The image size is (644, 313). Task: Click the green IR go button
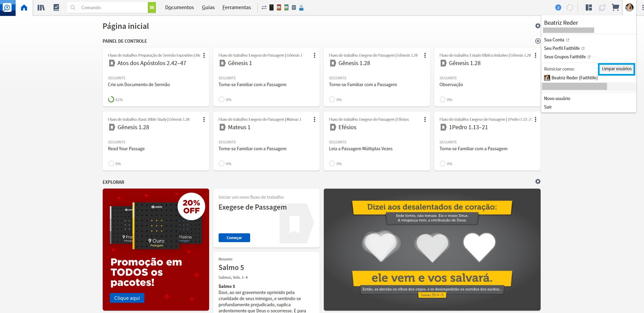coord(152,7)
